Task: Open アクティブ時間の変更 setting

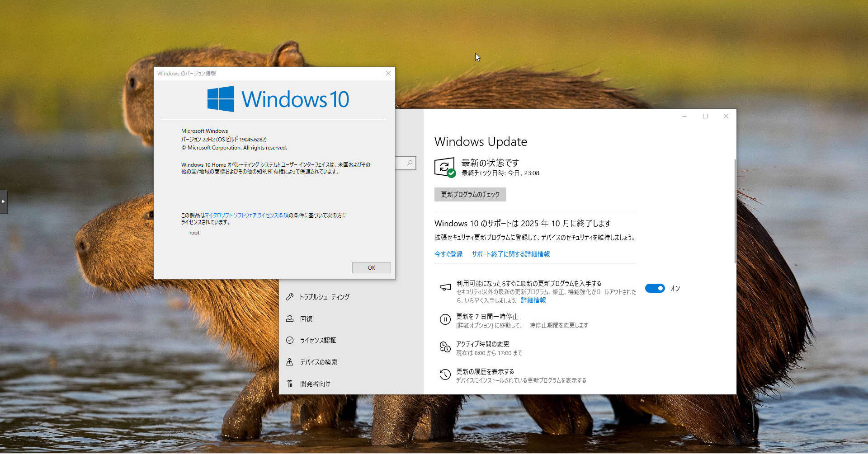Action: point(483,343)
